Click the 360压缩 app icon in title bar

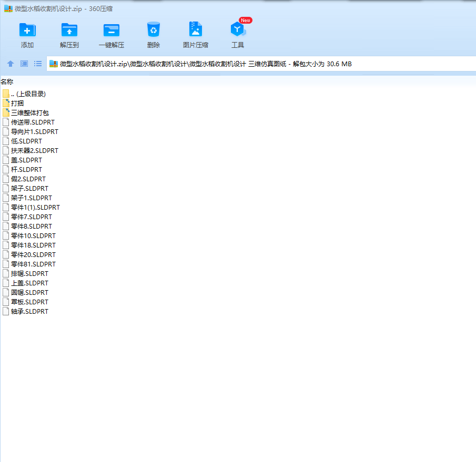[8, 9]
